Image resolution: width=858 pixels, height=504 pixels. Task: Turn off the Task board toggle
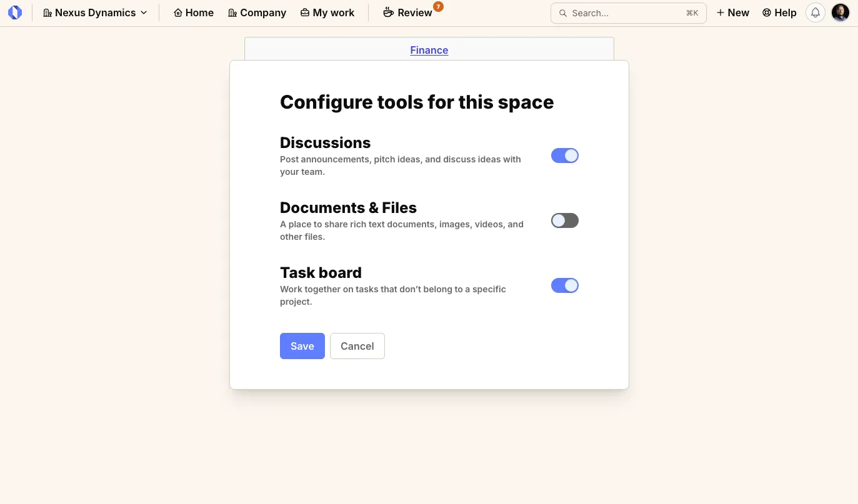point(564,285)
